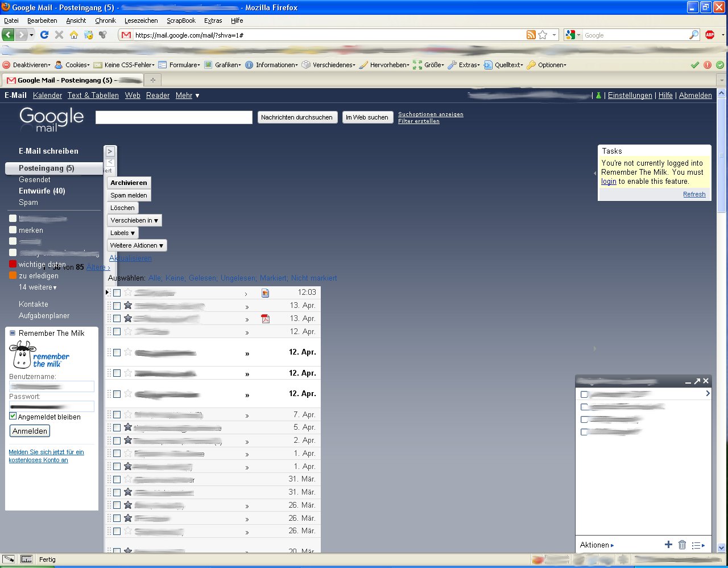
Task: Click the Archivieren button
Action: 129,183
